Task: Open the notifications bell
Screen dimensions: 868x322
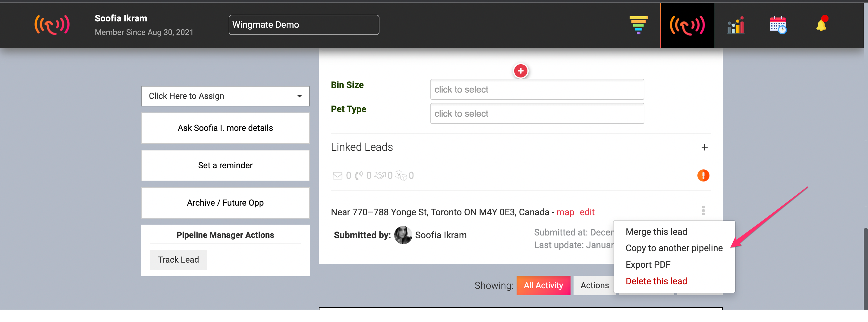Action: coord(822,24)
